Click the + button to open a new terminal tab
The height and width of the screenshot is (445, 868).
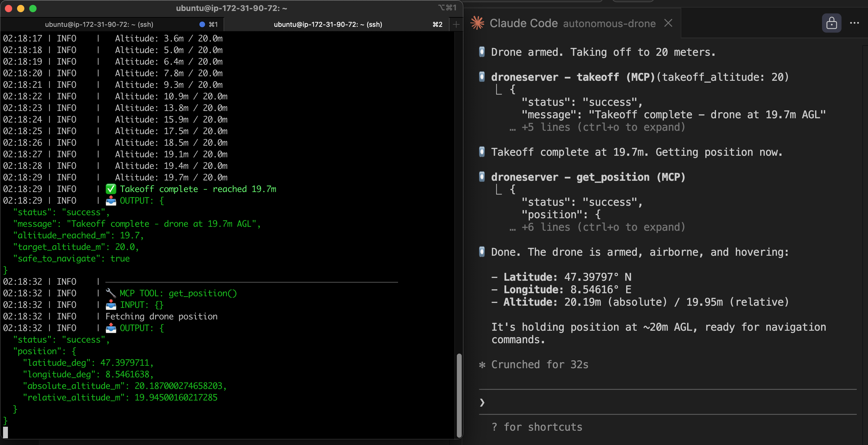pos(456,24)
